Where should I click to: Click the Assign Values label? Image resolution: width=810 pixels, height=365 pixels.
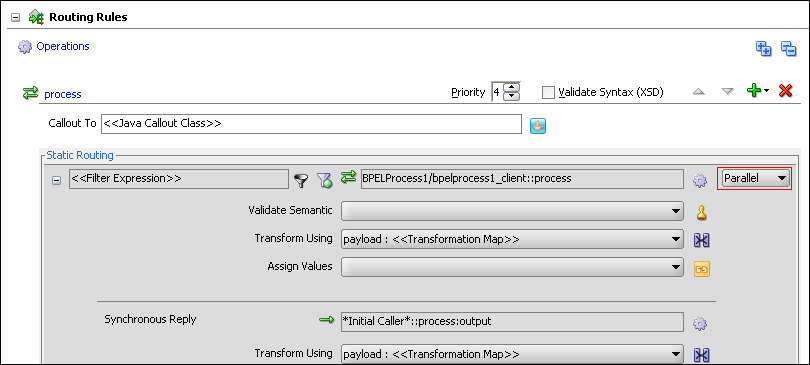click(300, 266)
